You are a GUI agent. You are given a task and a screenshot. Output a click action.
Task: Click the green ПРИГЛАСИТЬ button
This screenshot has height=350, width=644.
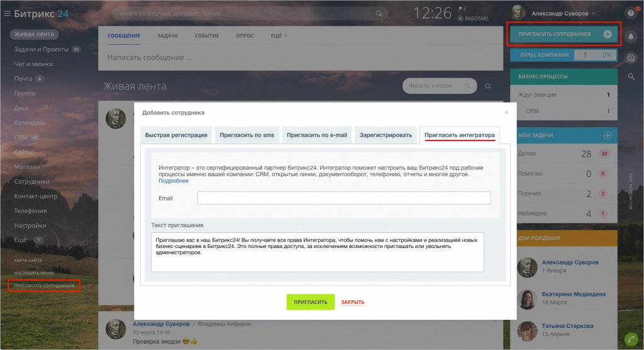pyautogui.click(x=311, y=302)
